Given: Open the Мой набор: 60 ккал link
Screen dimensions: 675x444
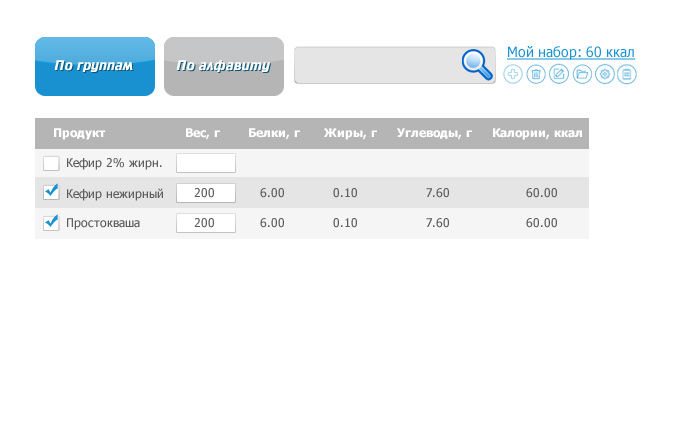Looking at the screenshot, I should click(570, 52).
